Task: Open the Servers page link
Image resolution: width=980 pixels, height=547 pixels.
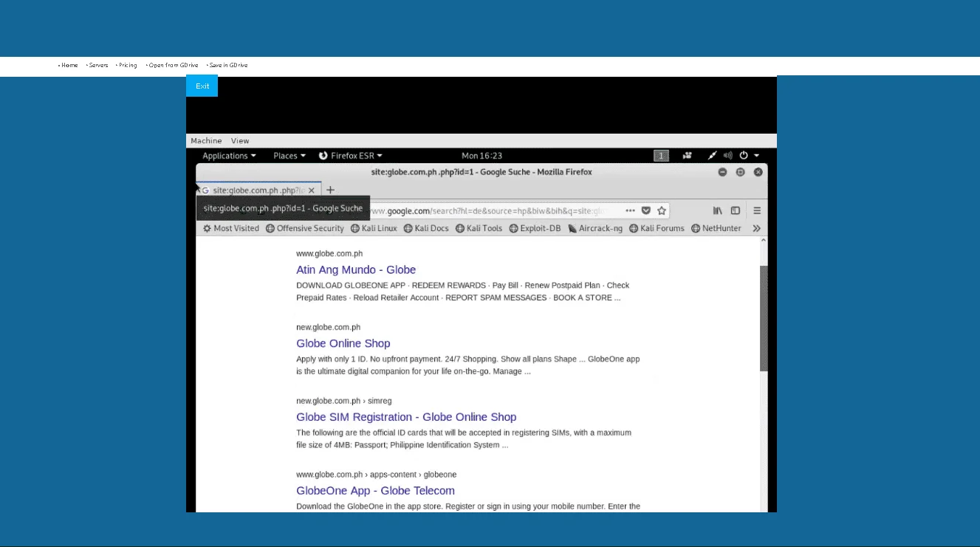Action: click(98, 65)
